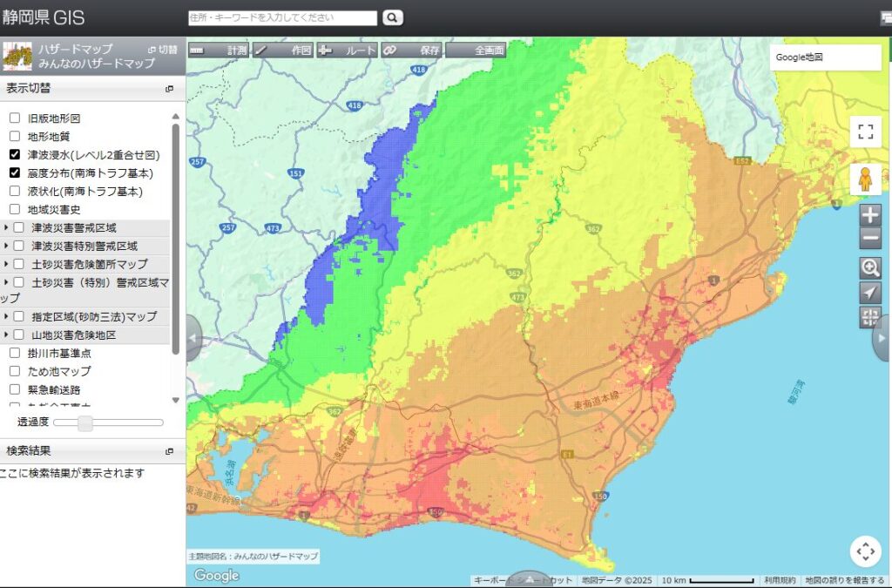Enable ため池マップ layer checkbox
Viewport: 892px width, 588px height.
click(x=15, y=371)
